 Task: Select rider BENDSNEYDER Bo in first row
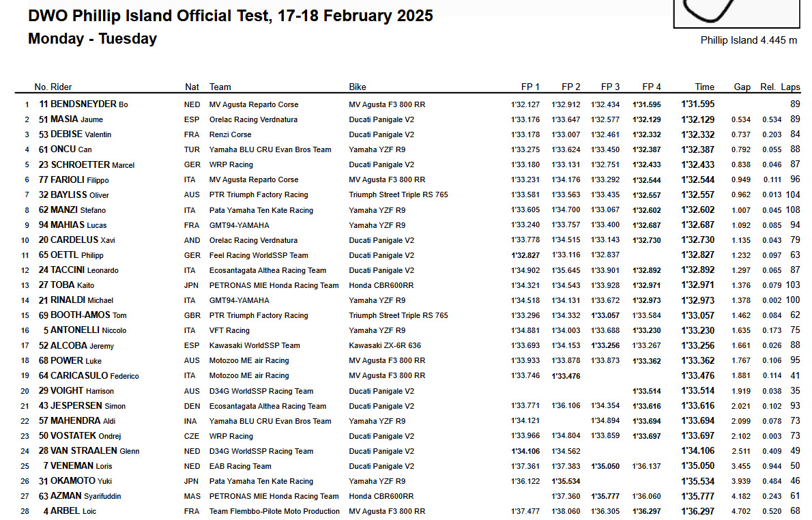coord(89,104)
